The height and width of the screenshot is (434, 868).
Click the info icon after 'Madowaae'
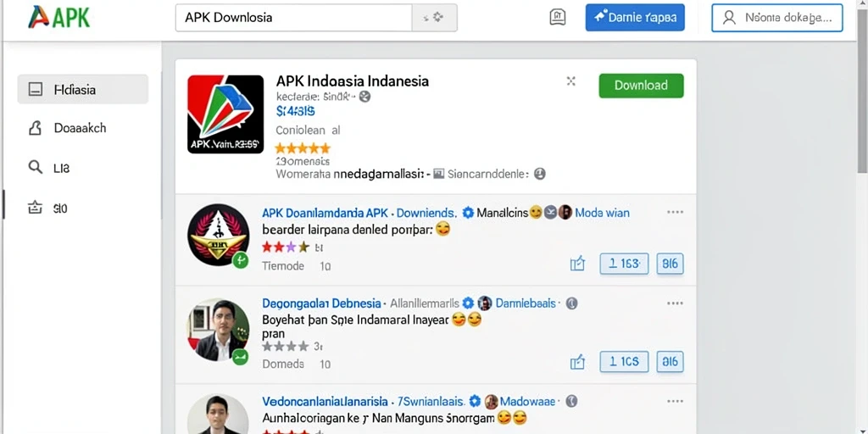point(572,401)
